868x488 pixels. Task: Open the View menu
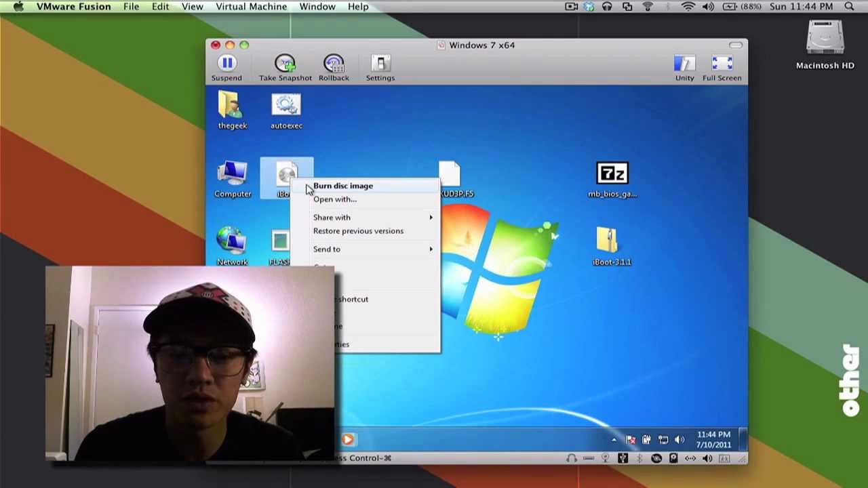tap(193, 7)
